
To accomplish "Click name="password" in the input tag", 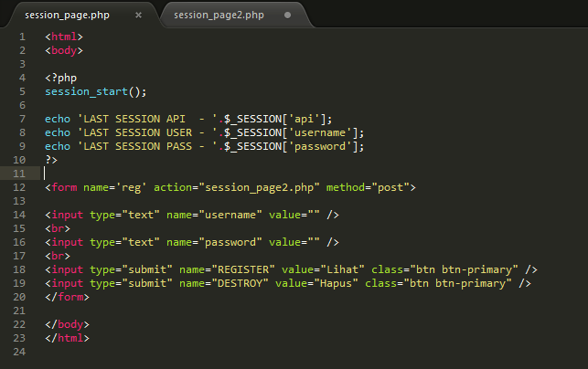I will [x=214, y=242].
